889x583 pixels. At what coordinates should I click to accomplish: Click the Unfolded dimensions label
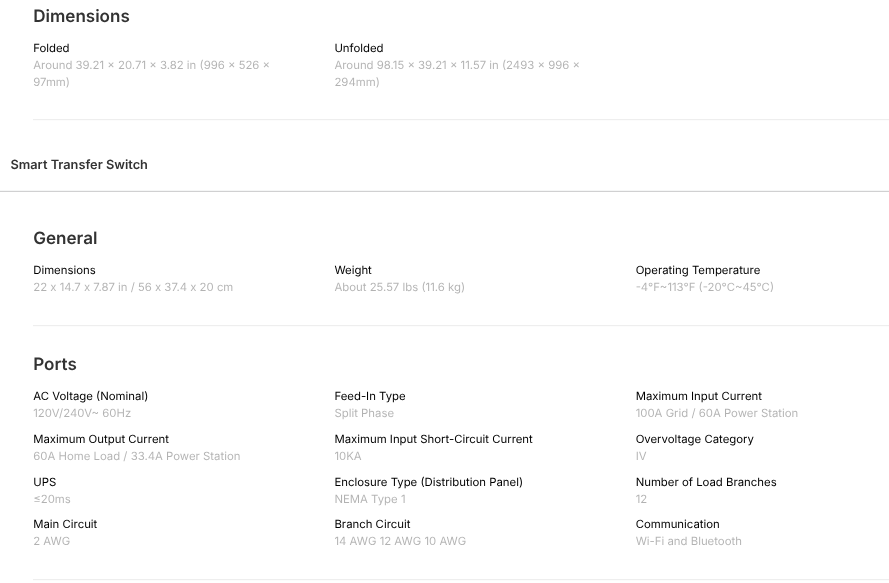(359, 48)
